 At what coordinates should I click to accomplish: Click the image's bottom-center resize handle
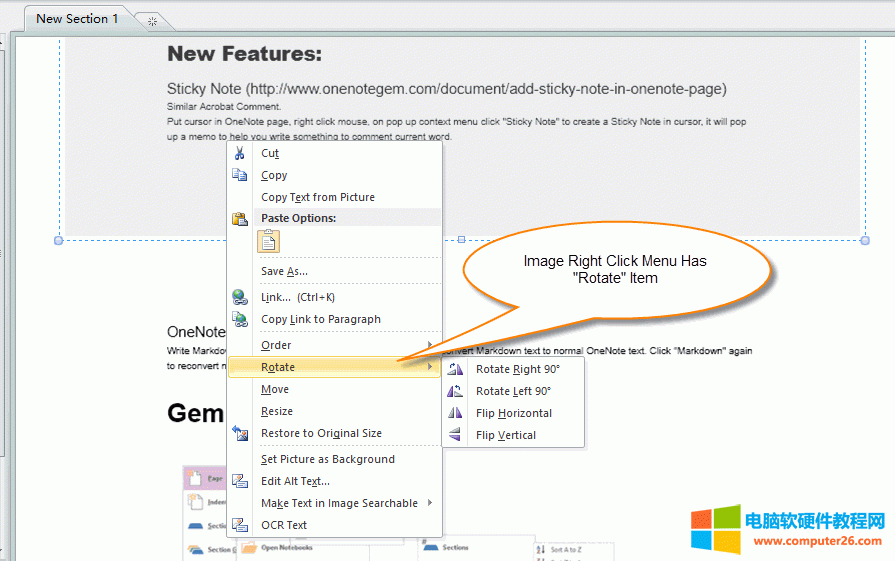[461, 240]
